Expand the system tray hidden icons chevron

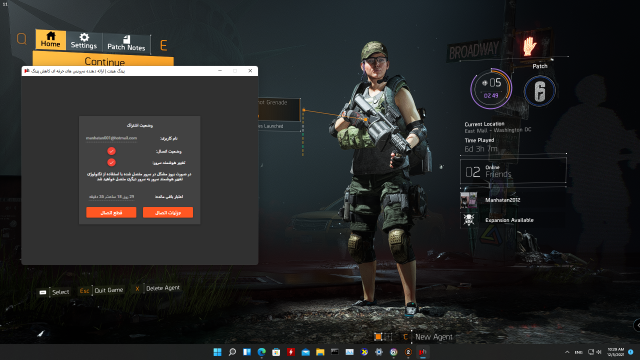[567, 352]
